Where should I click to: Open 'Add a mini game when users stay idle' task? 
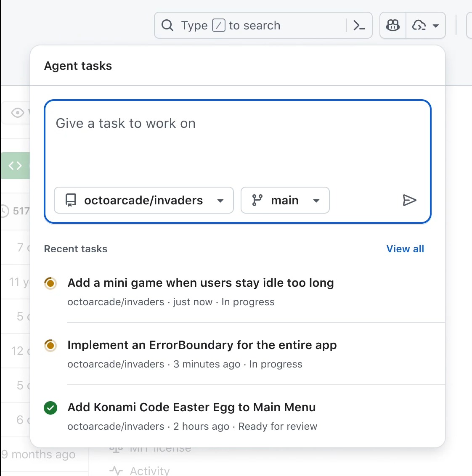tap(201, 283)
